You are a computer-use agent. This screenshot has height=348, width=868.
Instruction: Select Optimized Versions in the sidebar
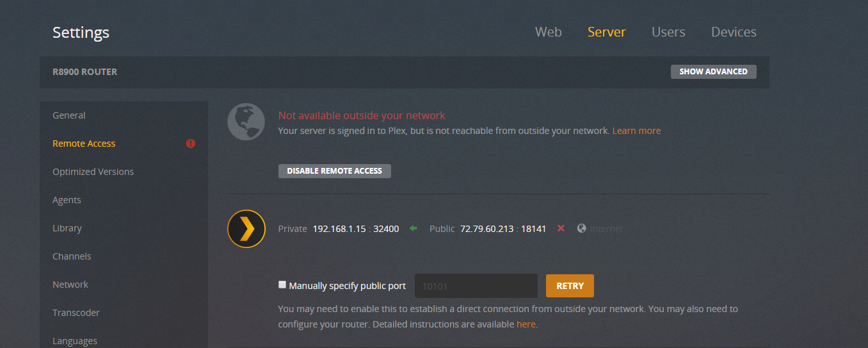pos(93,172)
